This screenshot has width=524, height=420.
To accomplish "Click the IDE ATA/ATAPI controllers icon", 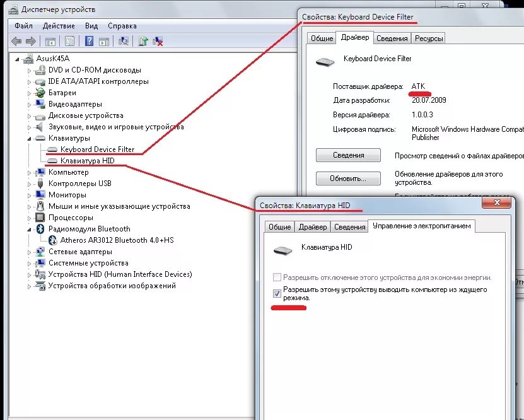I will click(x=40, y=81).
